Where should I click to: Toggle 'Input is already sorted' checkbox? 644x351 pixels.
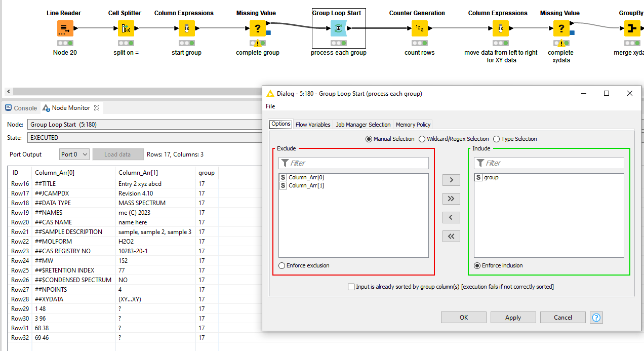click(351, 287)
